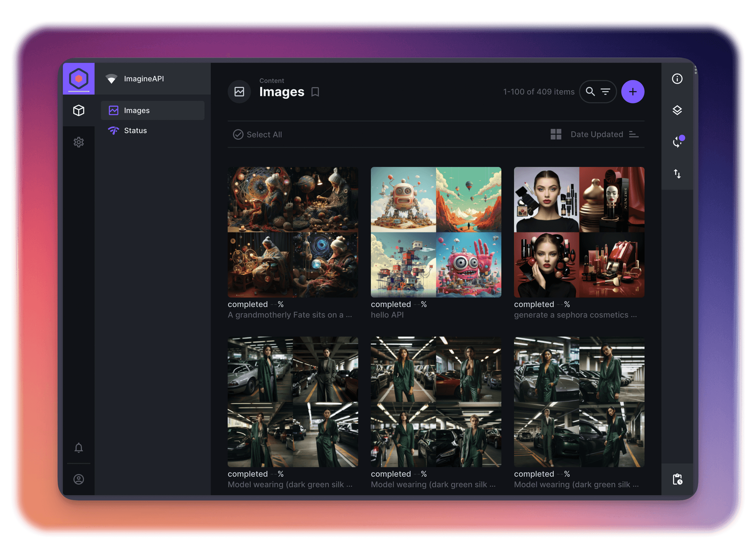Open the clipboard activity log icon
Screen dimensions: 756x558
tap(677, 479)
